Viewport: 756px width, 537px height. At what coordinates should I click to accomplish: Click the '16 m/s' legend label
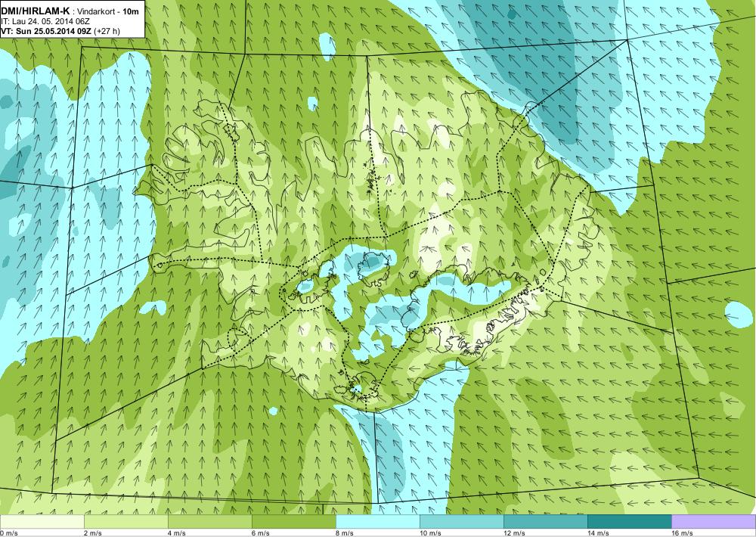(682, 533)
